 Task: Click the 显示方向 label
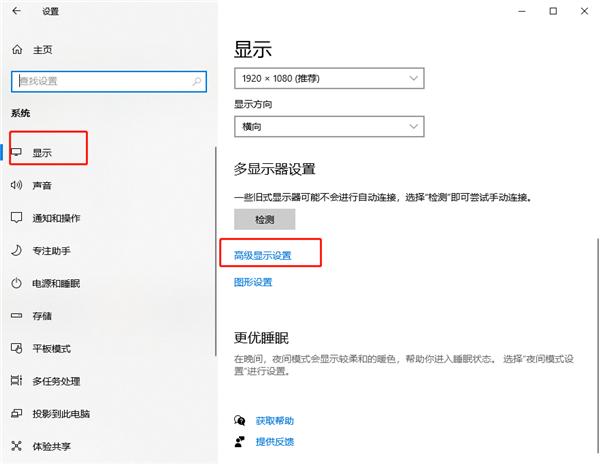pyautogui.click(x=253, y=104)
